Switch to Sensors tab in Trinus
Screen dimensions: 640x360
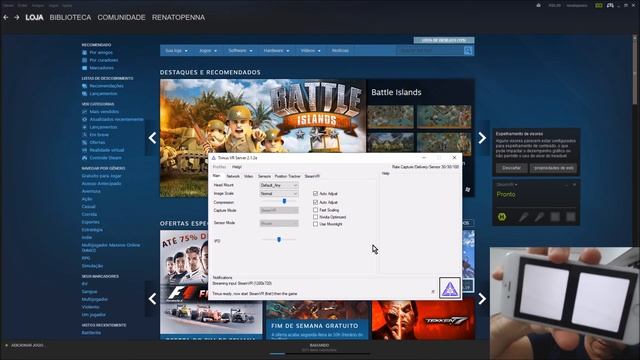[264, 176]
